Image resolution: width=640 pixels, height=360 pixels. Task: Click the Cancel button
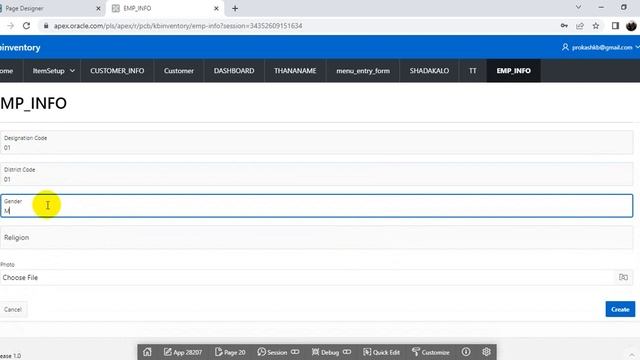tap(13, 309)
